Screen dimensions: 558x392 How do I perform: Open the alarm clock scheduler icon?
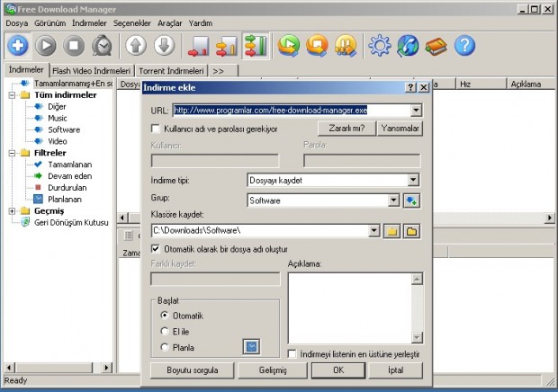(x=102, y=46)
